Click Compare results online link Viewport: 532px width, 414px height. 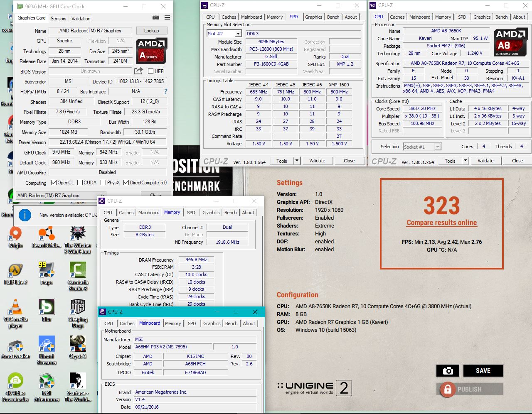(441, 223)
